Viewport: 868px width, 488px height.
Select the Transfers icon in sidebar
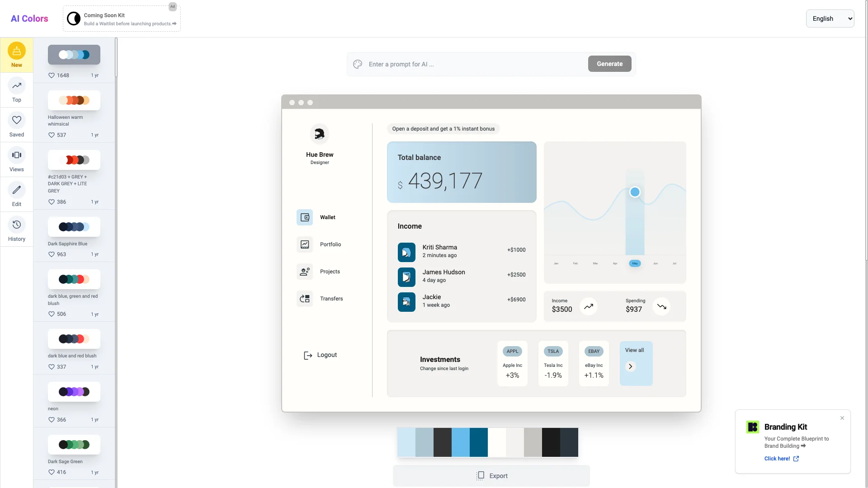click(x=305, y=299)
